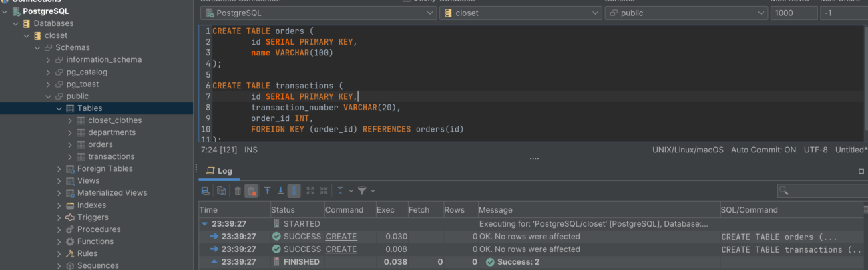Jump to the bottom of the log
The height and width of the screenshot is (270, 868).
[280, 191]
